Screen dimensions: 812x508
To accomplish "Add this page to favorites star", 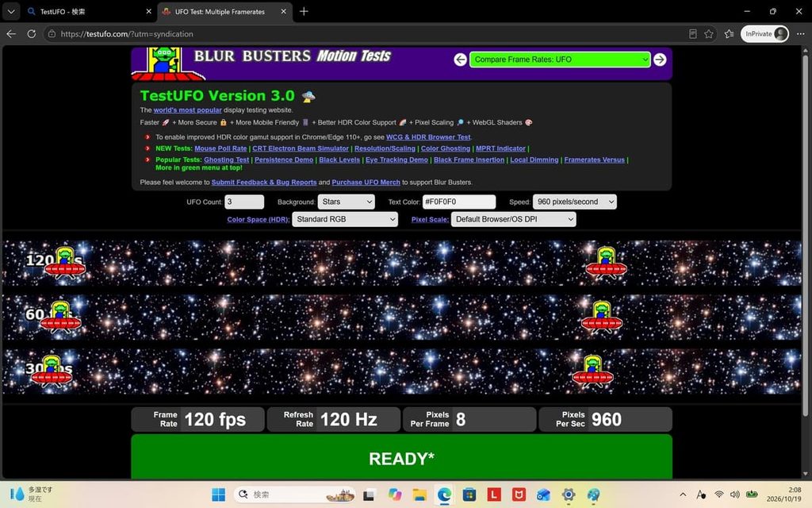I will [709, 33].
